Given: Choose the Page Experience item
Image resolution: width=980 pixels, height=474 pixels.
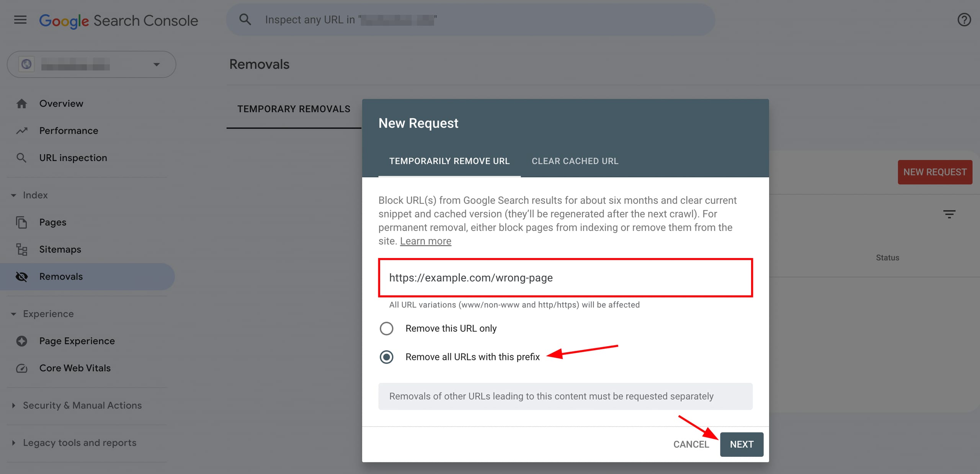Looking at the screenshot, I should tap(77, 341).
